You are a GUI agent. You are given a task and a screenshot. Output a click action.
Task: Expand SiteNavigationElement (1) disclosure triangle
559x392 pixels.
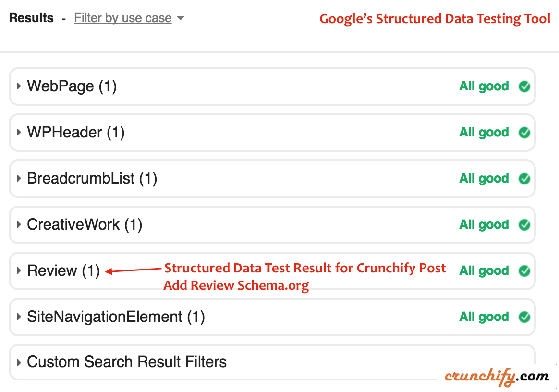(x=19, y=317)
